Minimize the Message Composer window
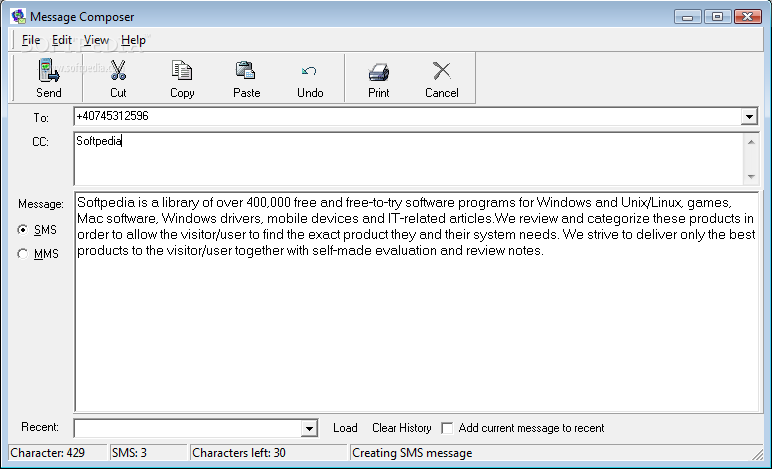The width and height of the screenshot is (772, 469). (687, 17)
